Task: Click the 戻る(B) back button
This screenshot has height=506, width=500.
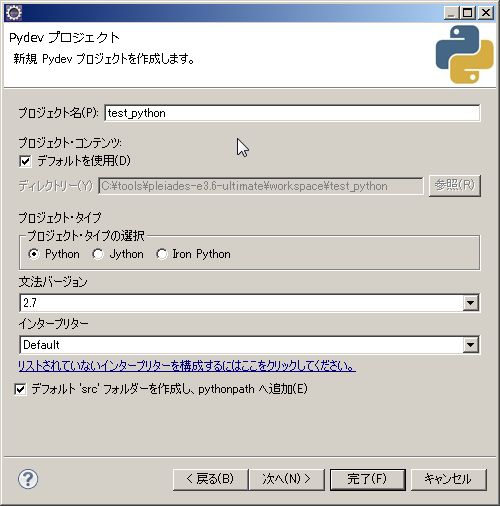Action: (x=211, y=480)
